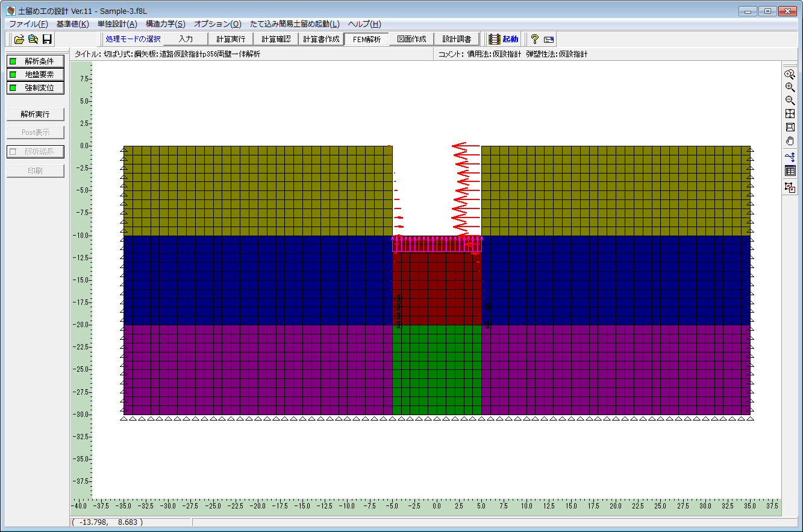Screen dimensions: 803x532
Task: Run analysis with 解析実行 button
Action: 35,114
